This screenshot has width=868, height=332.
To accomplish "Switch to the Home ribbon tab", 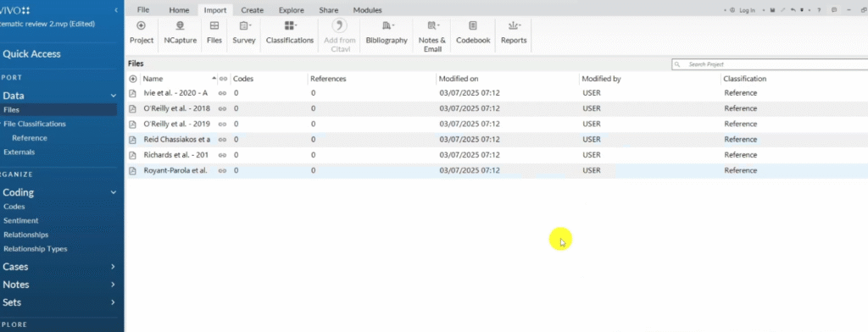I will pyautogui.click(x=180, y=10).
